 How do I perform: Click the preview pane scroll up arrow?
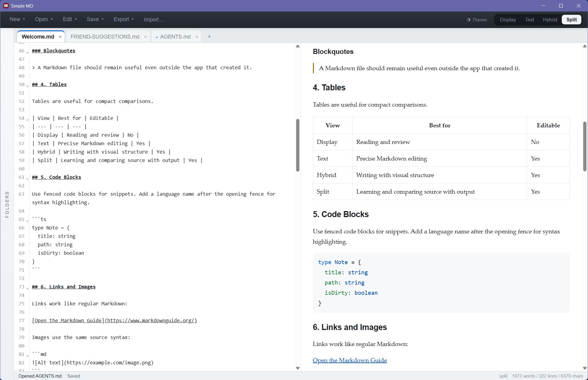coord(585,46)
